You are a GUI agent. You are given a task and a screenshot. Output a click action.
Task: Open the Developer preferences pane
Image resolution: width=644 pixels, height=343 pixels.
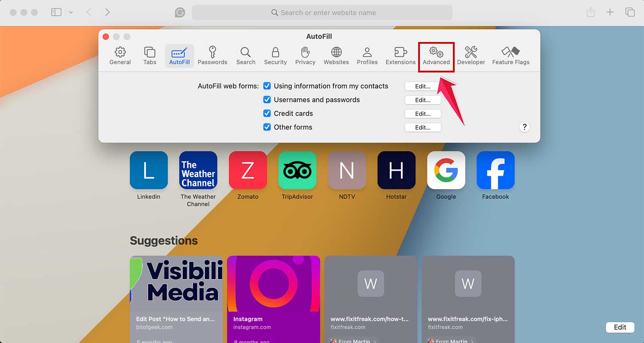(x=471, y=55)
